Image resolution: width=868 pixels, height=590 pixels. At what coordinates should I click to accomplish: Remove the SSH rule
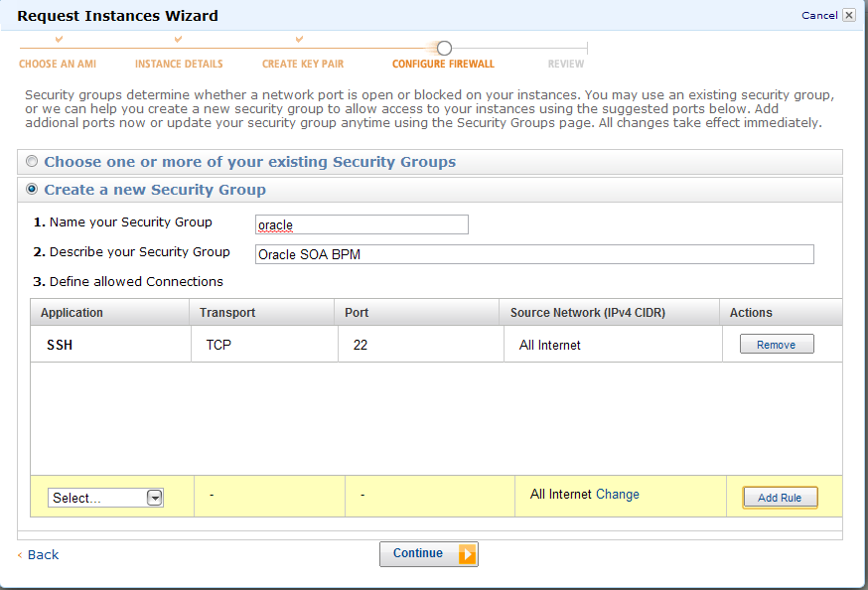[777, 345]
